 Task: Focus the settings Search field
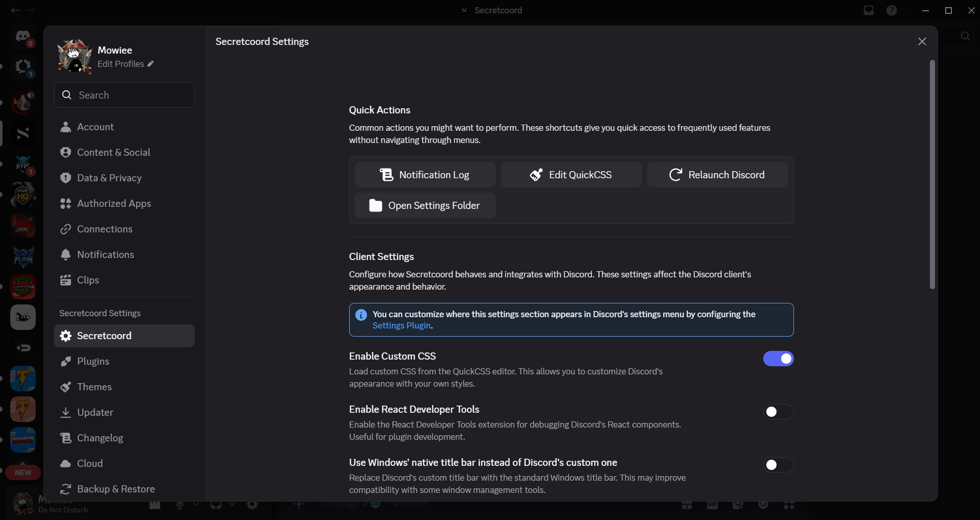pyautogui.click(x=124, y=95)
